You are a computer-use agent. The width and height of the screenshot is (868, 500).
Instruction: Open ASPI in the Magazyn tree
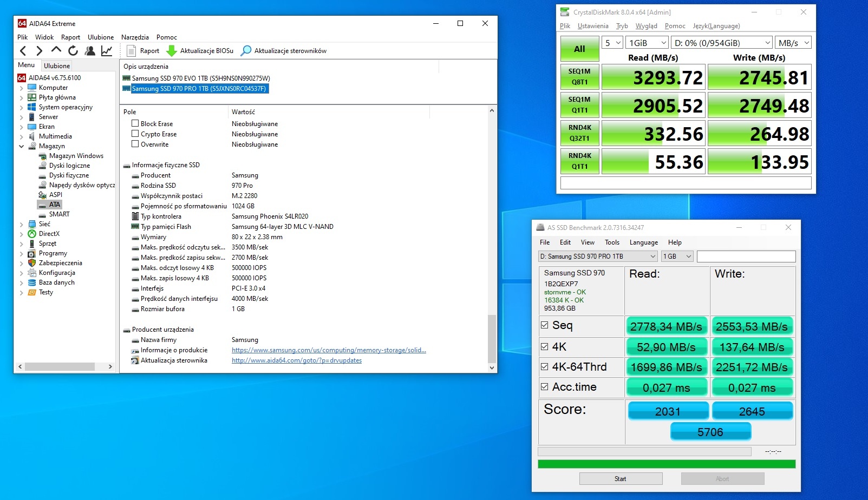click(x=55, y=195)
